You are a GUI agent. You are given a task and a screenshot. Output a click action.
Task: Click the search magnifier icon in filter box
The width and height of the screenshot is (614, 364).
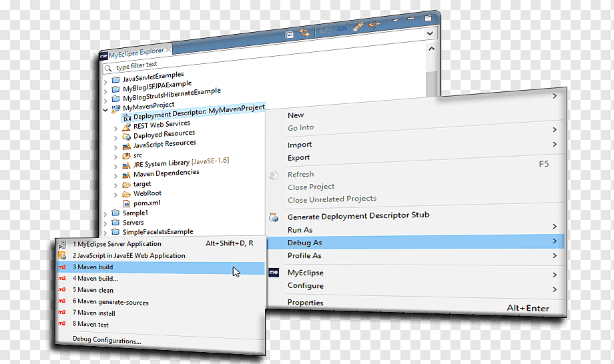pyautogui.click(x=109, y=69)
